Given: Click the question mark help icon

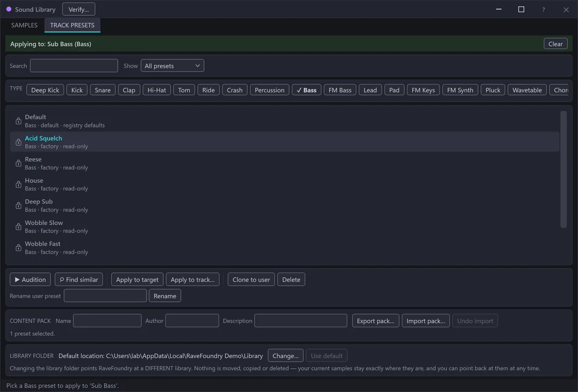Looking at the screenshot, I should coord(543,10).
